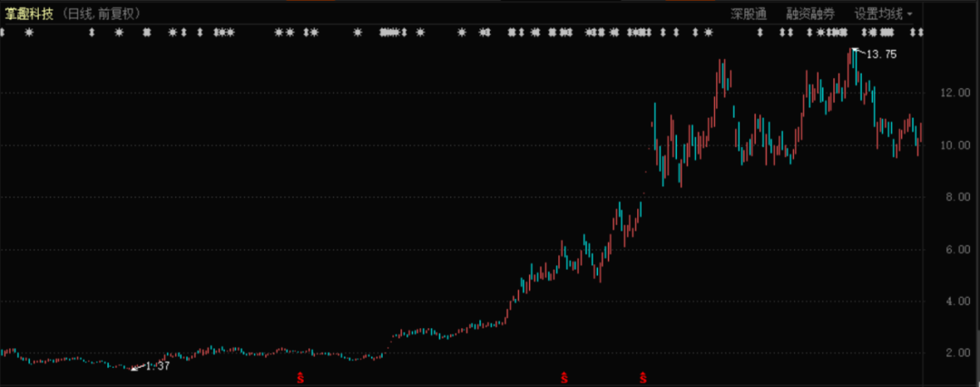Click the small arrow next to 设置均线
This screenshot has width=980, height=387.
pyautogui.click(x=910, y=14)
